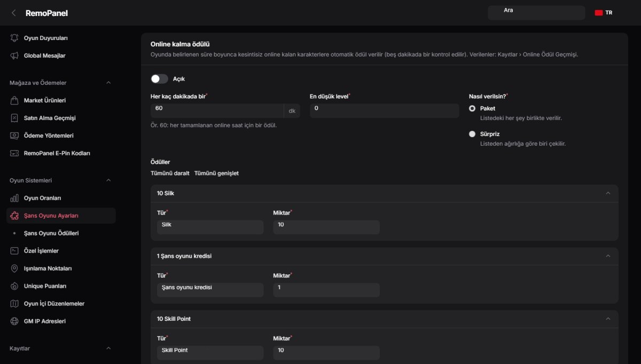Click Tümünü genişlet link
Image resolution: width=641 pixels, height=364 pixels.
pyautogui.click(x=216, y=173)
